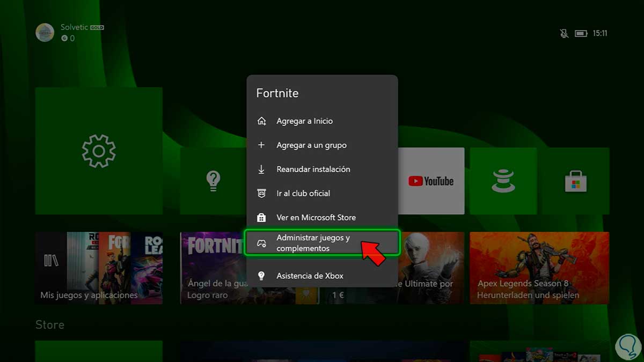Click the battery status icon

pos(581,33)
